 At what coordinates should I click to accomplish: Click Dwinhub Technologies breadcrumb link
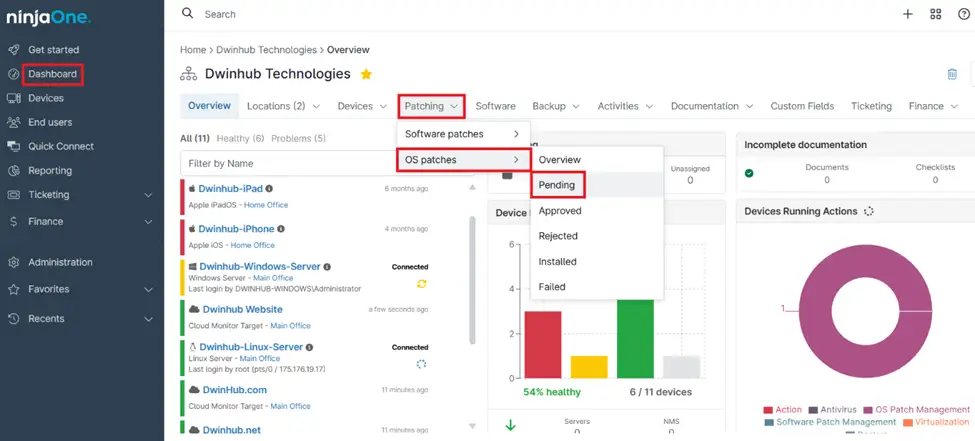point(267,50)
